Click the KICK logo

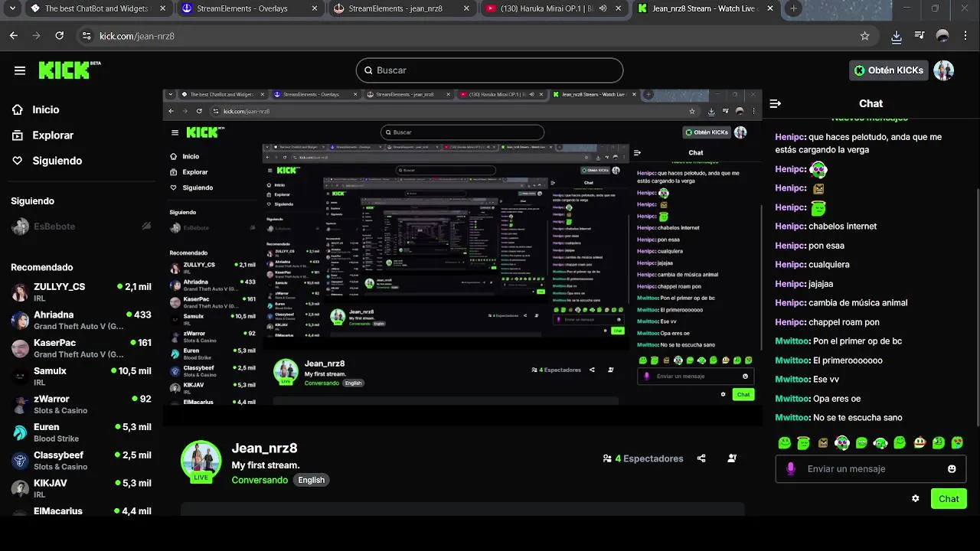click(70, 70)
